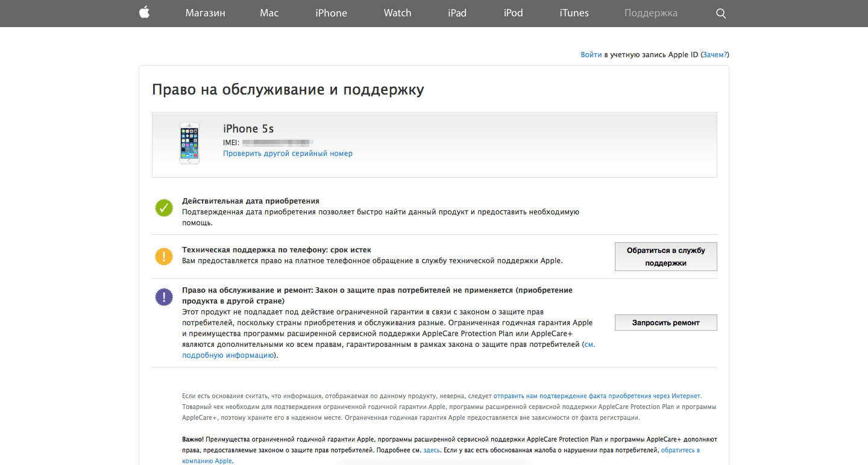The height and width of the screenshot is (465, 868).
Task: Click the purple exclamation repair coverage icon
Action: click(x=164, y=296)
